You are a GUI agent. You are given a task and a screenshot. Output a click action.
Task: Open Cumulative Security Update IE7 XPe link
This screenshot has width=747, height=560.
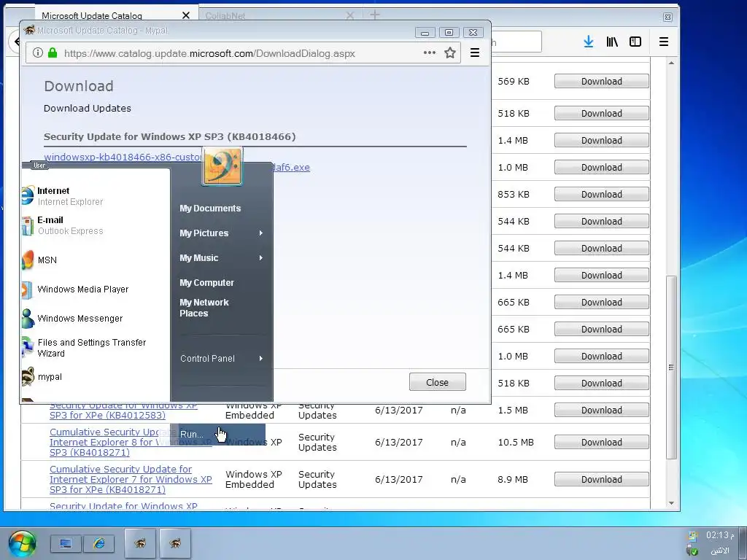pyautogui.click(x=131, y=480)
